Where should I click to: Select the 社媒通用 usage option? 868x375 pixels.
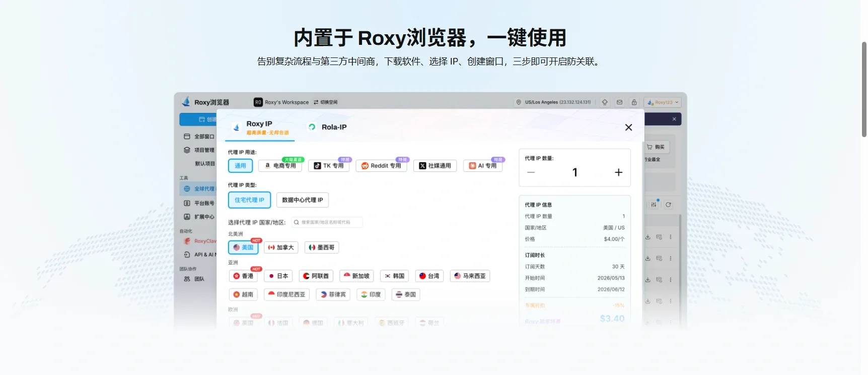[435, 166]
